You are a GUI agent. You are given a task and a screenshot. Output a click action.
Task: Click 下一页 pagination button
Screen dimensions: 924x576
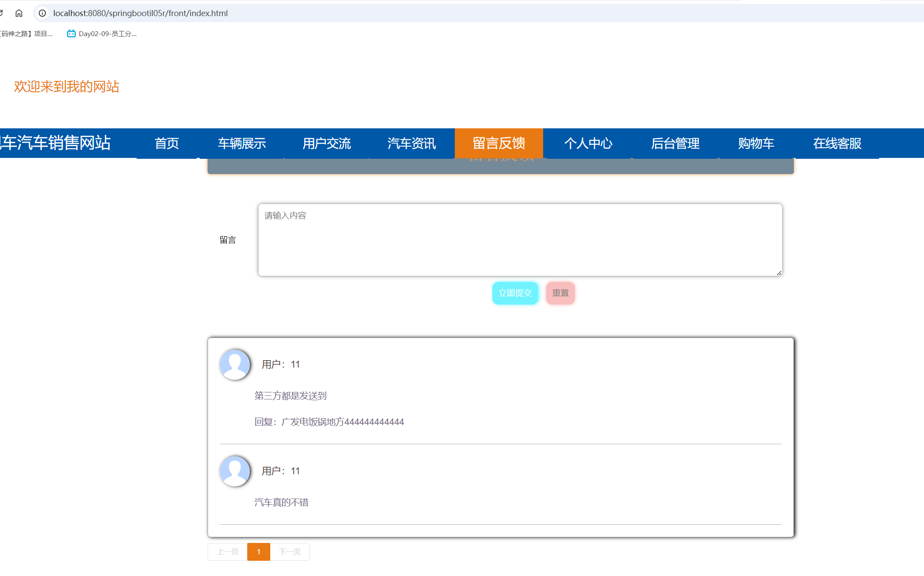pyautogui.click(x=290, y=552)
